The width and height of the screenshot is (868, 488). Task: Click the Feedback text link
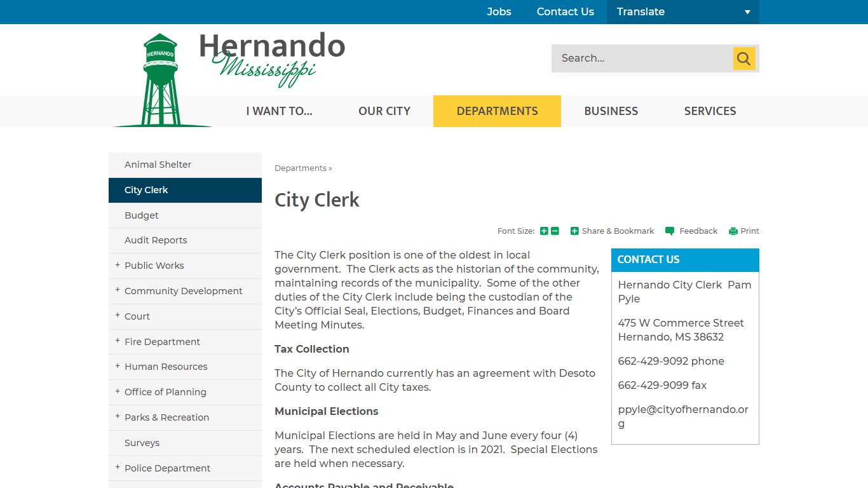tap(698, 231)
